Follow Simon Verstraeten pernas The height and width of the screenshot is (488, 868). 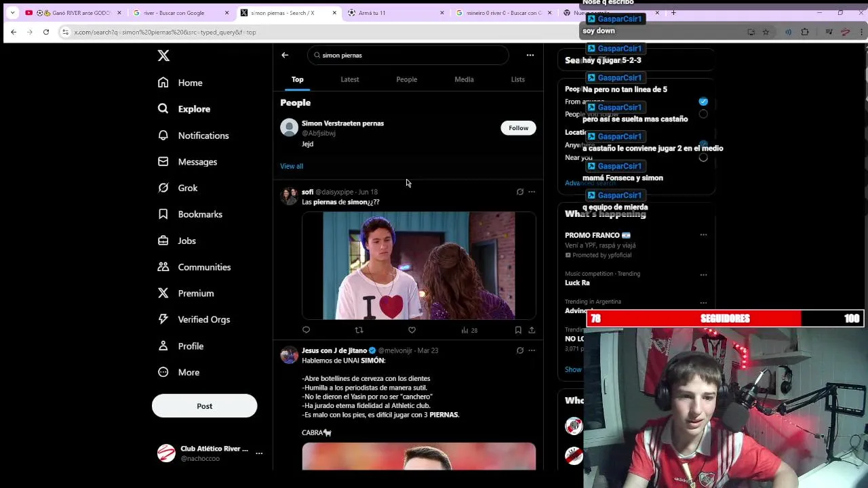point(519,128)
